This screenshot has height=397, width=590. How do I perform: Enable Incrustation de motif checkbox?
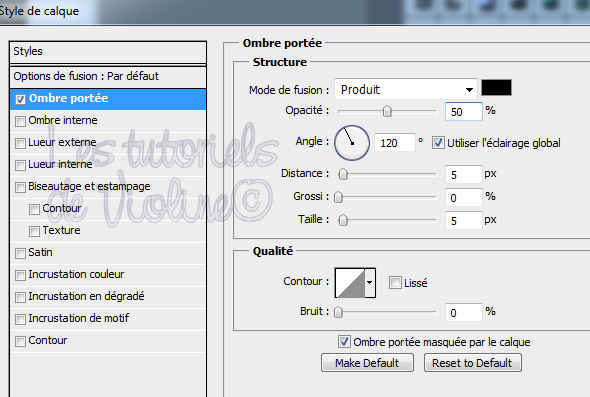click(x=20, y=319)
